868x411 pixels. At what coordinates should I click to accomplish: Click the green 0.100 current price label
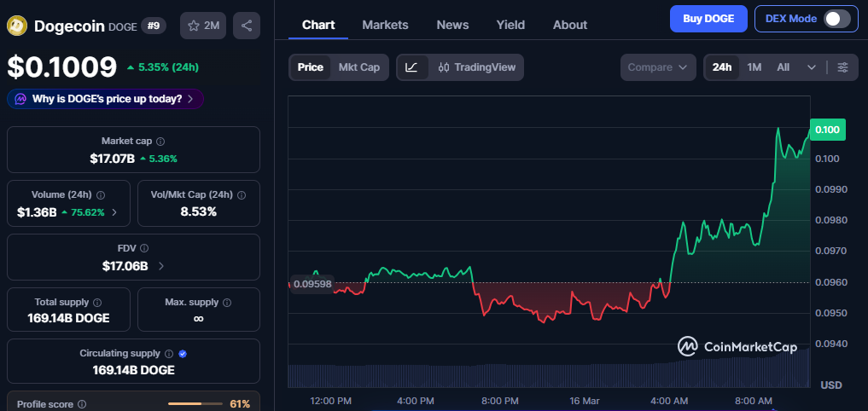click(828, 130)
